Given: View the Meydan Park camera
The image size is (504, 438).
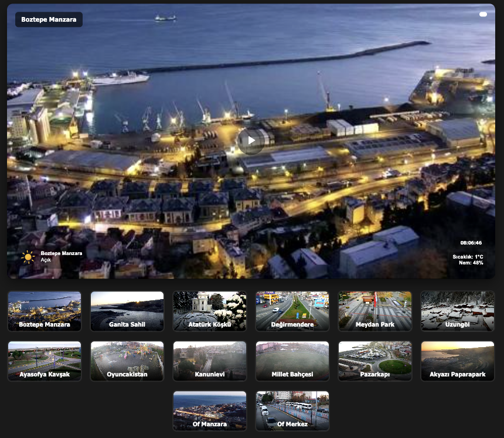Looking at the screenshot, I should [375, 311].
